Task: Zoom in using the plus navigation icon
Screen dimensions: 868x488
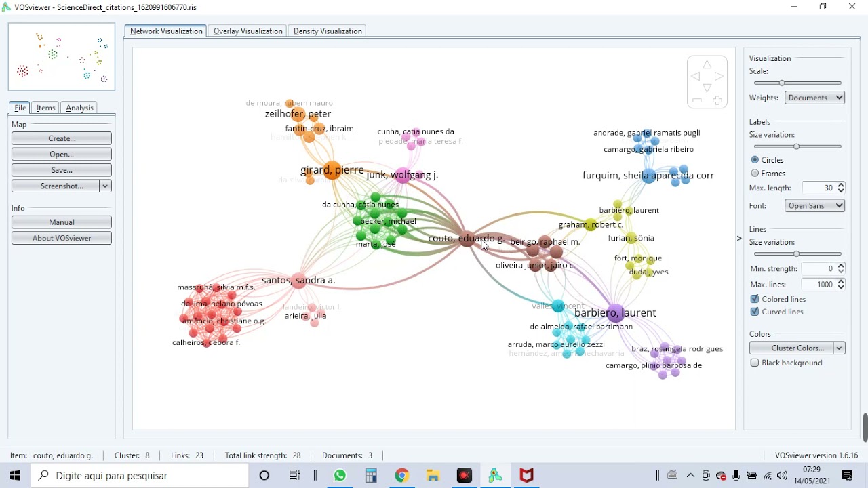Action: (717, 101)
